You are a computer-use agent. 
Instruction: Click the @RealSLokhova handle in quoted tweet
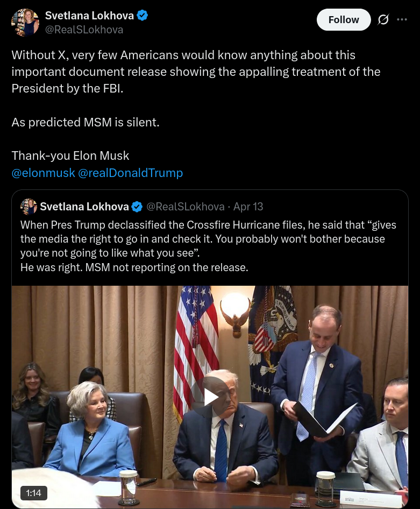tap(186, 207)
